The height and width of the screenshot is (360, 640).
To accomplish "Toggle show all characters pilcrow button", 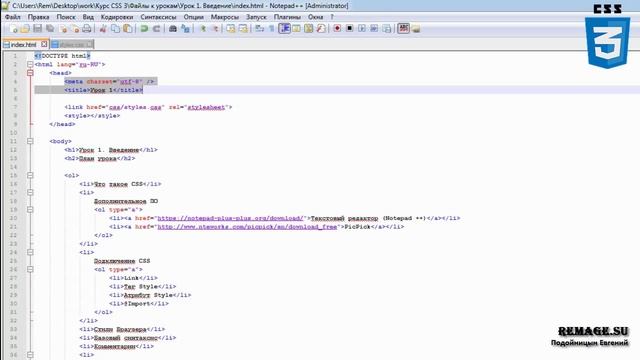I will tap(271, 29).
